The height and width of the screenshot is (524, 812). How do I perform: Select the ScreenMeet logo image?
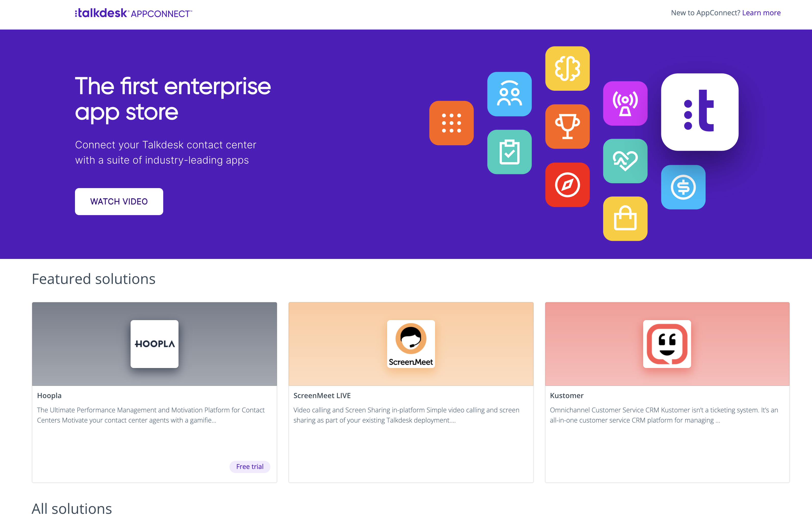(411, 344)
